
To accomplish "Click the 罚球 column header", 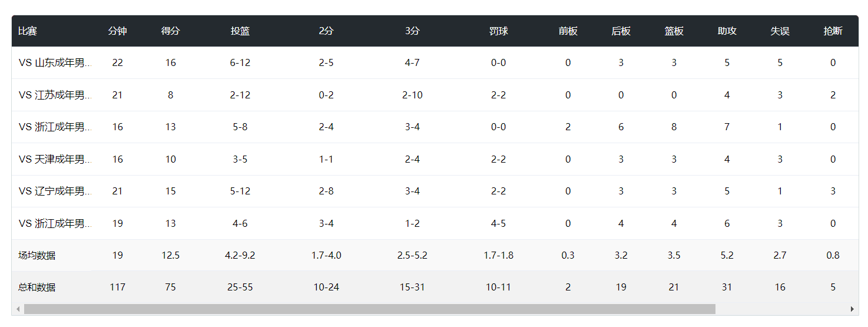I will tap(498, 31).
